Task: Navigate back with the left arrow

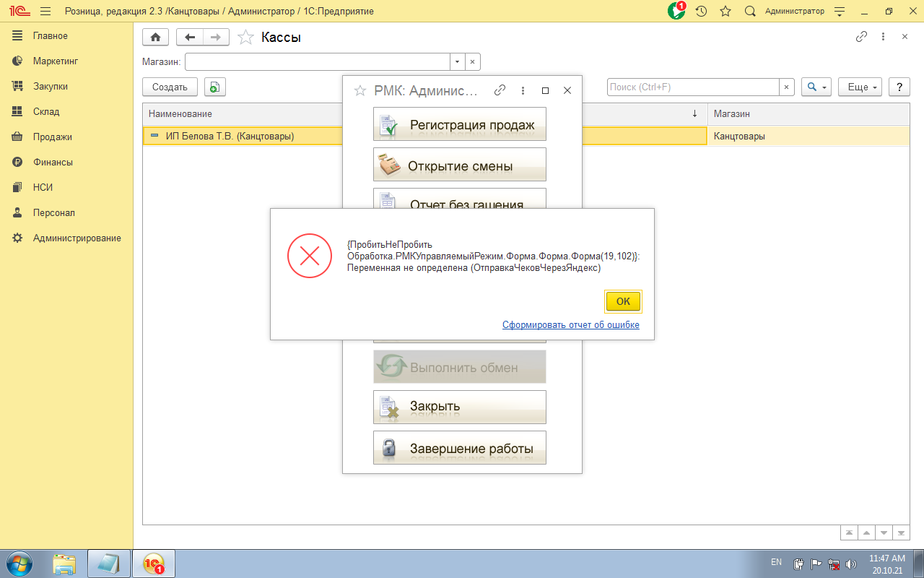Action: (x=190, y=37)
